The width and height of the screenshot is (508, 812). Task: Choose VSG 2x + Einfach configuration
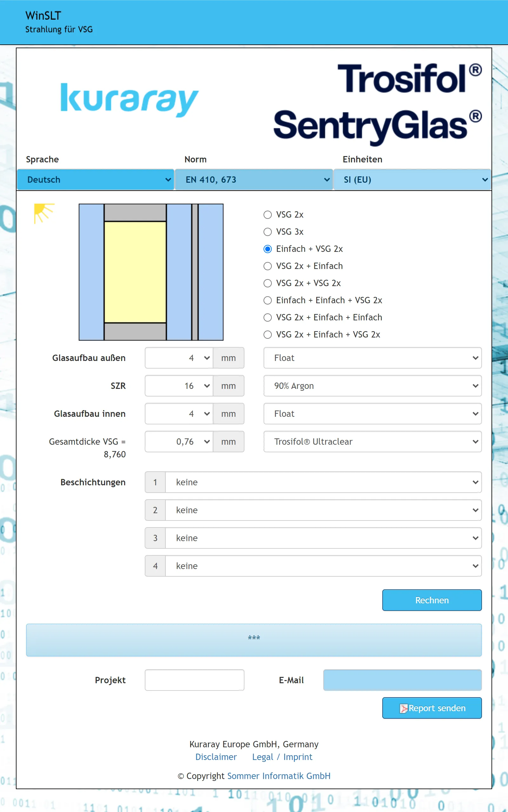coord(267,266)
